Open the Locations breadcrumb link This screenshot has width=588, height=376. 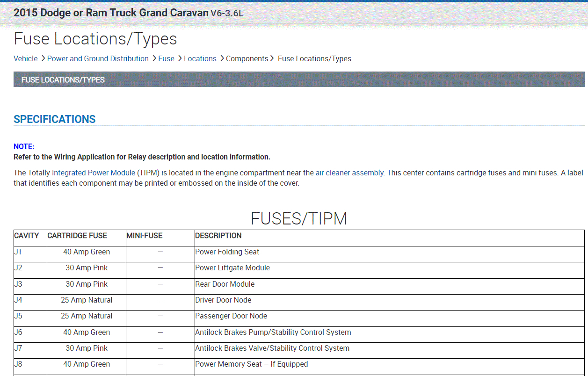coord(200,58)
